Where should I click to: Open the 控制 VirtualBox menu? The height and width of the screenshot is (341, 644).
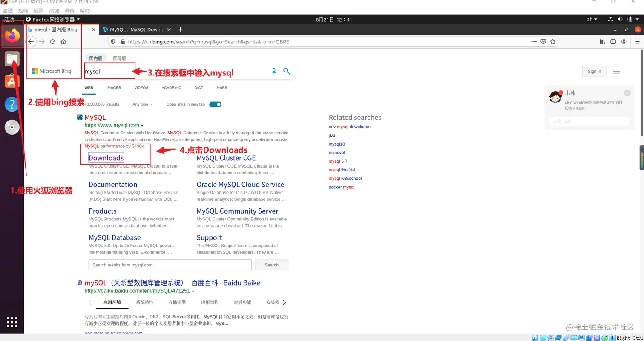23,11
